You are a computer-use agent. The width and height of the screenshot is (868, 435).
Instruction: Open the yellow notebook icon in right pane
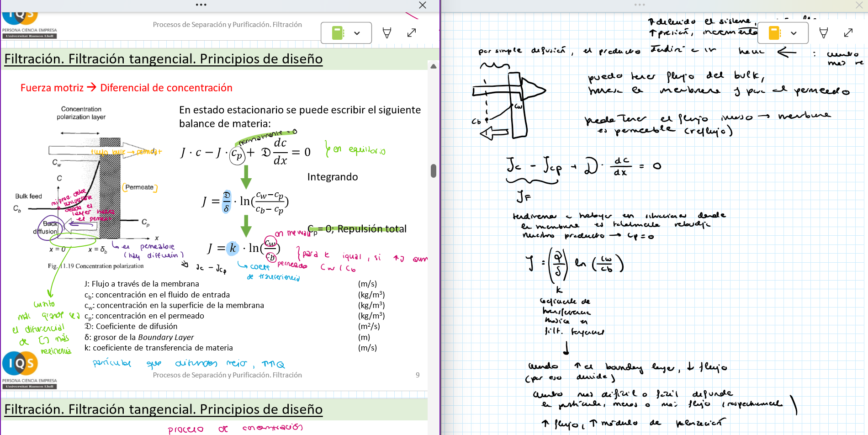click(774, 33)
